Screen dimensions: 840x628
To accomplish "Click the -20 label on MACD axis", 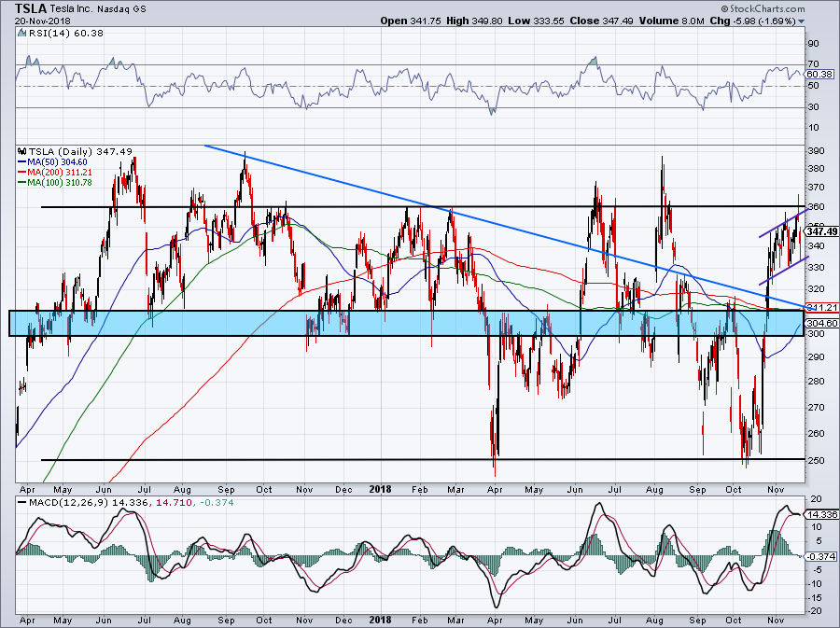I will pyautogui.click(x=814, y=611).
